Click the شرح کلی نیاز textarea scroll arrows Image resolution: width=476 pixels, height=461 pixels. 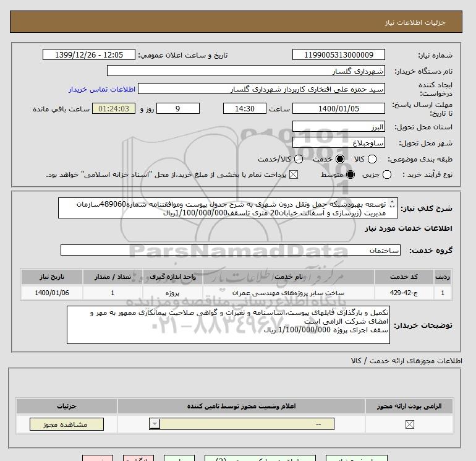(x=392, y=204)
